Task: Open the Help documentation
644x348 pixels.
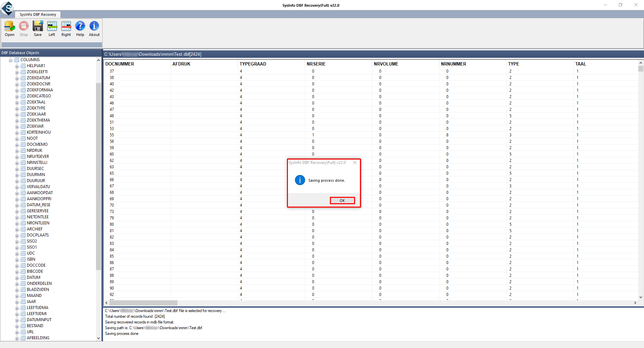Action: [x=80, y=28]
